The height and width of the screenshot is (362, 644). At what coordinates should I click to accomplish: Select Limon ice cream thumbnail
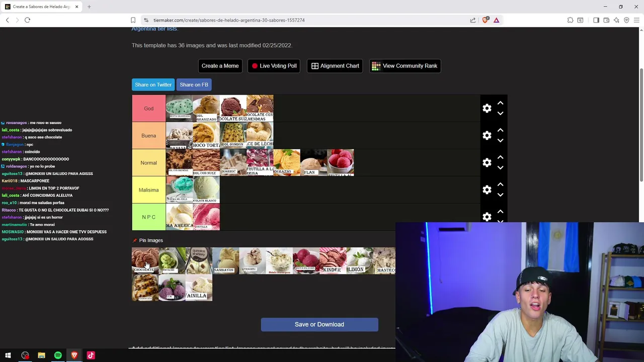[359, 260]
